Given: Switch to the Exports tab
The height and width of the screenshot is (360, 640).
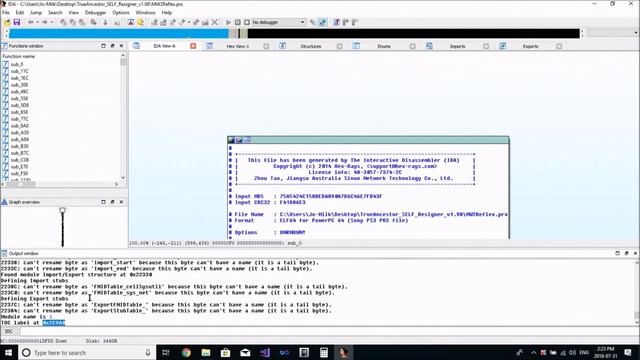Looking at the screenshot, I should (x=530, y=46).
